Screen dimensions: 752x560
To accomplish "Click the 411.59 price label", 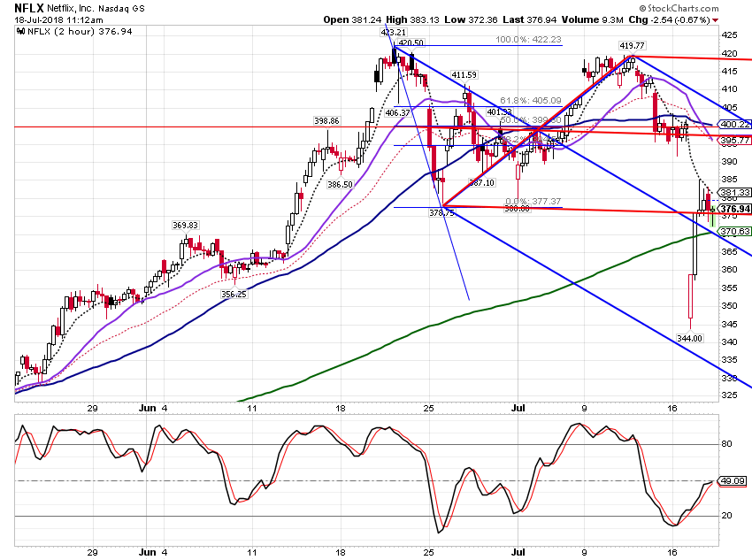I will (x=464, y=75).
